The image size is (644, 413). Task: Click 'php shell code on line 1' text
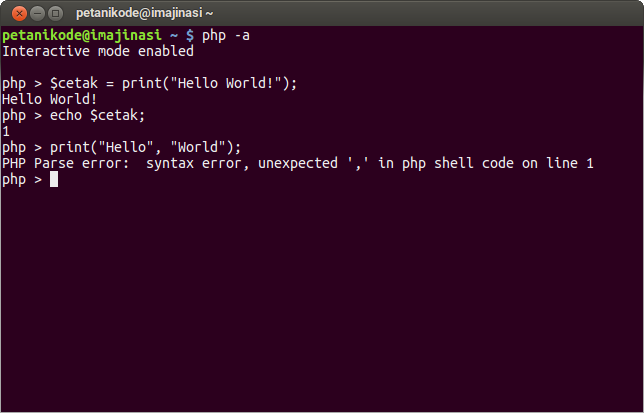[x=498, y=163]
